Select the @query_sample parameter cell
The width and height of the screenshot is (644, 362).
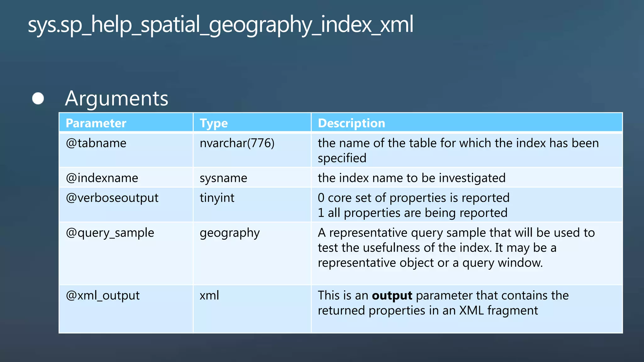click(110, 233)
